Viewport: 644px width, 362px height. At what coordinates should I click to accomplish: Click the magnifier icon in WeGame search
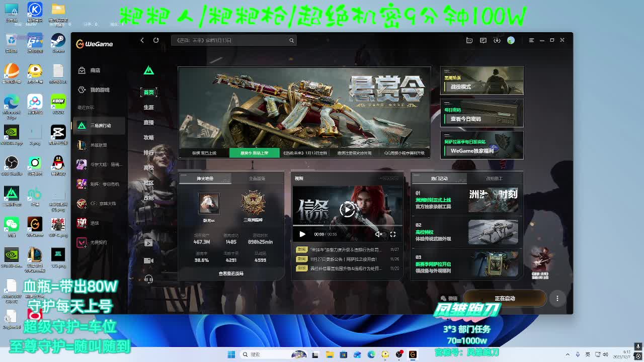pos(291,40)
